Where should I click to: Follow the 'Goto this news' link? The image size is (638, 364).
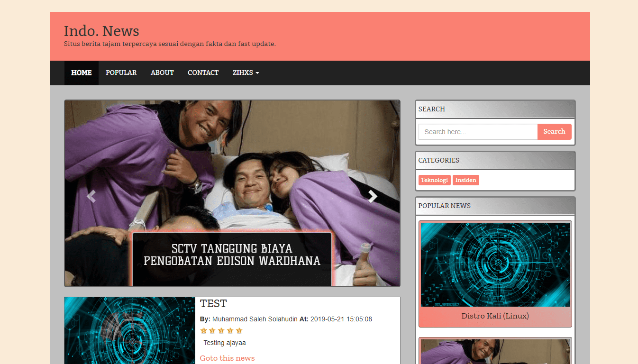pyautogui.click(x=227, y=358)
